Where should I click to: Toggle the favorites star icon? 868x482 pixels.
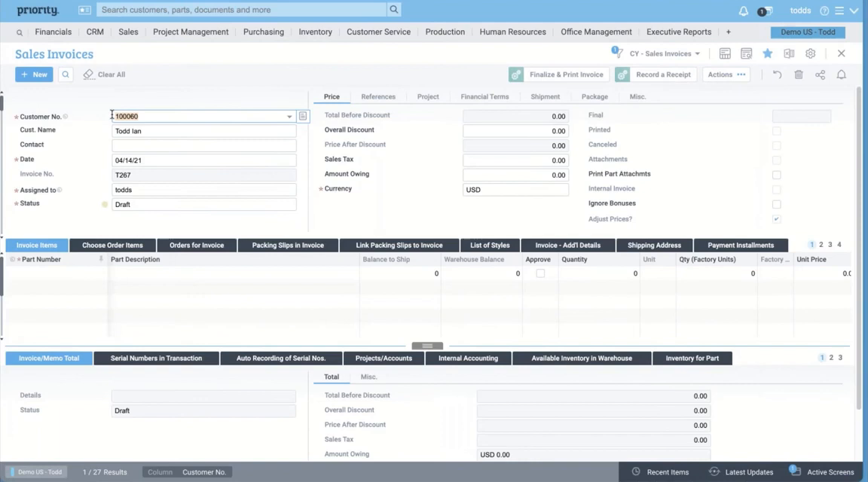click(x=767, y=53)
